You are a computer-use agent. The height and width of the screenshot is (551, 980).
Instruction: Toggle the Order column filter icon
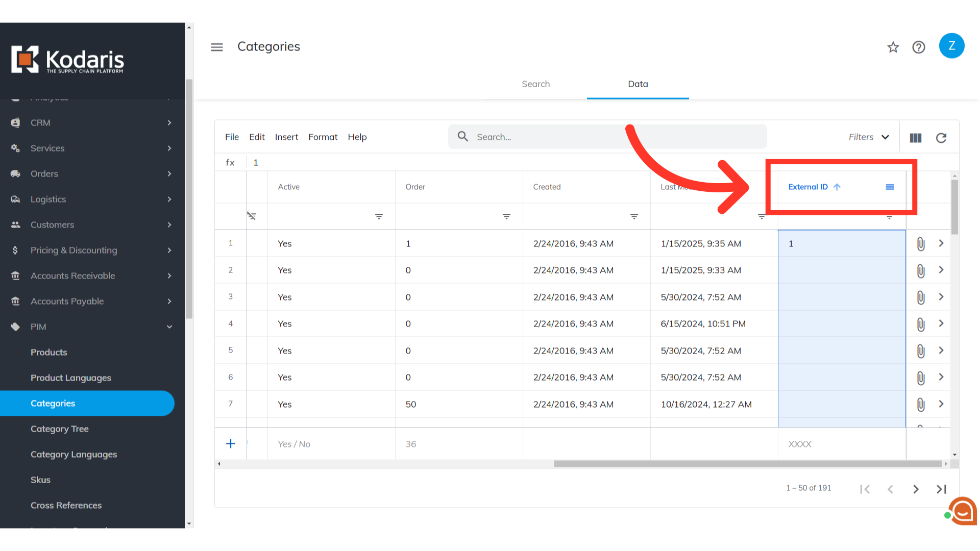pos(506,216)
